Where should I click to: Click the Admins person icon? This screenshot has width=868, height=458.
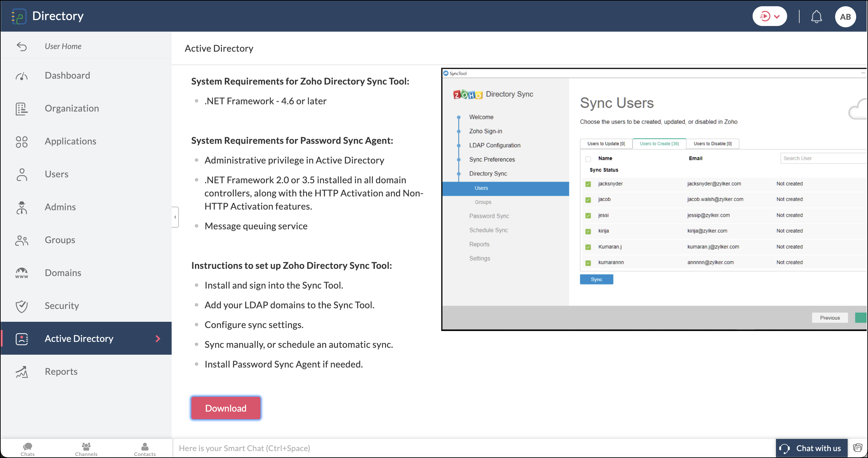click(x=22, y=207)
